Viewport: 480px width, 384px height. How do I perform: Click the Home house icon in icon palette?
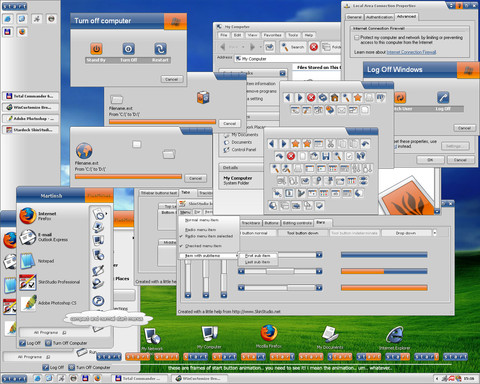click(334, 97)
